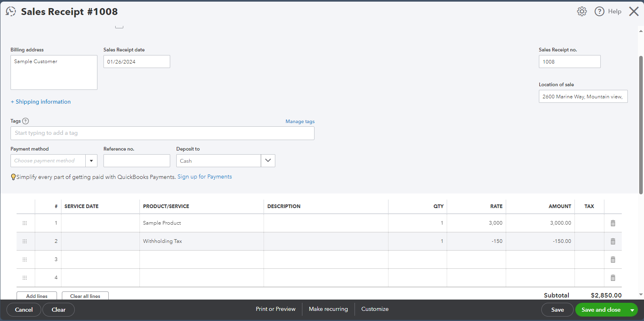Open the Deposit to dropdown arrow
The height and width of the screenshot is (321, 644).
[x=268, y=161]
